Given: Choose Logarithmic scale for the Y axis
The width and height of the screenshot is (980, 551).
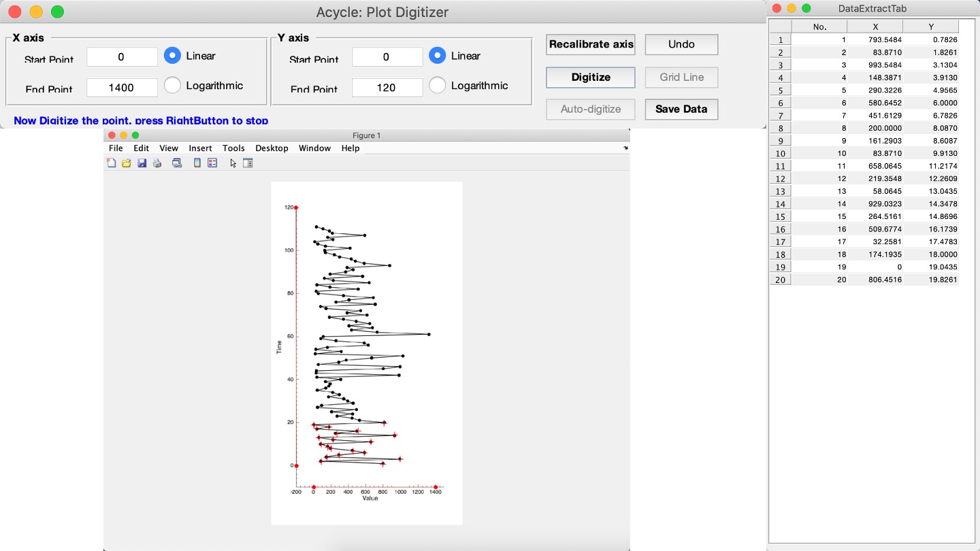Looking at the screenshot, I should point(438,85).
